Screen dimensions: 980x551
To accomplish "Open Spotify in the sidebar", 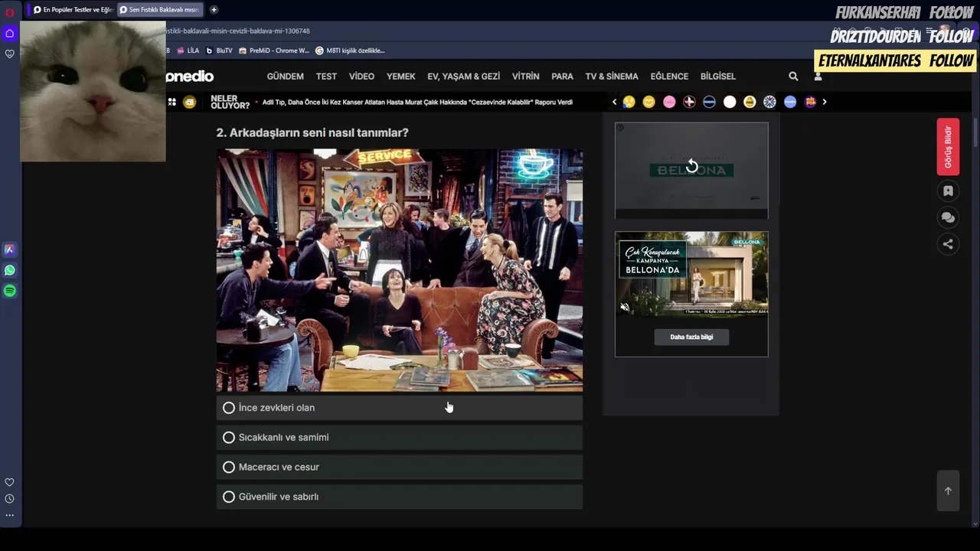I will tap(9, 291).
